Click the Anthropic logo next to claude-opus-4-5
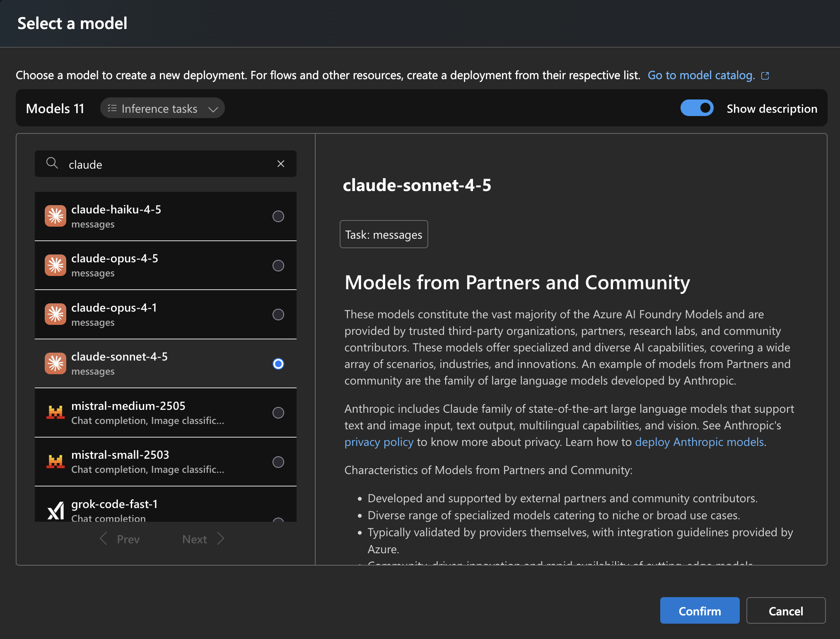 pyautogui.click(x=55, y=265)
